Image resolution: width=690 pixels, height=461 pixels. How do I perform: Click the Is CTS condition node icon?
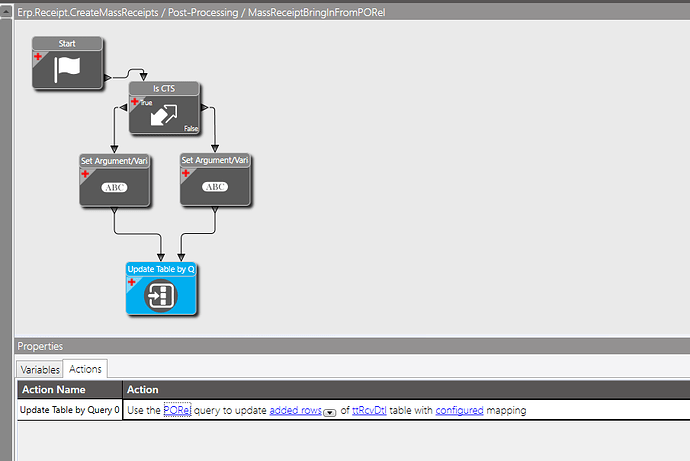(x=164, y=114)
